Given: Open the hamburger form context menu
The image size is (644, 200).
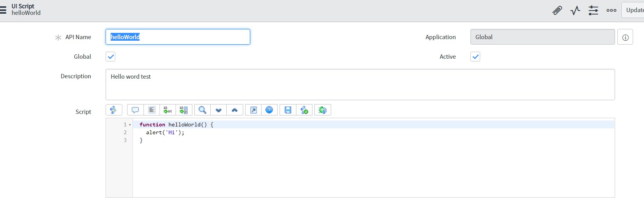Looking at the screenshot, I should 3,10.
